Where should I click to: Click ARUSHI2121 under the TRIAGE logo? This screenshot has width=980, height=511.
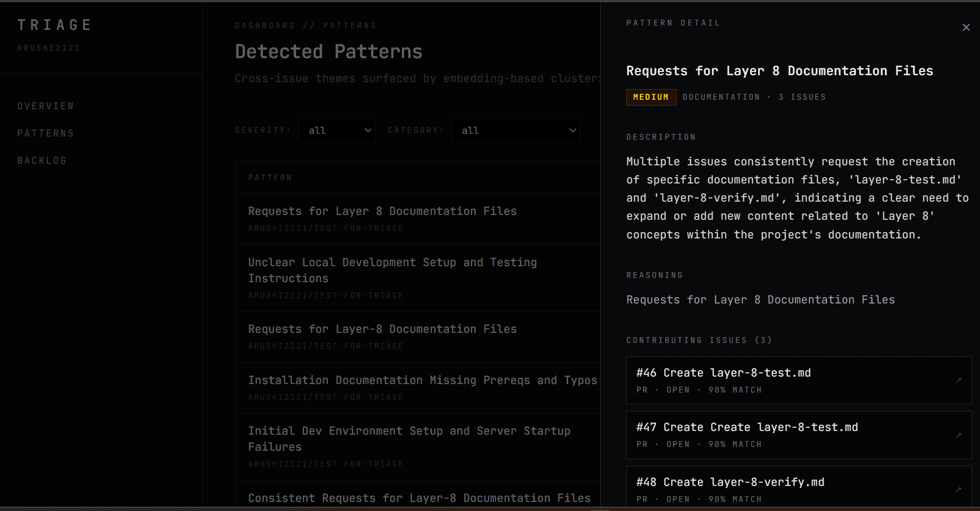(49, 48)
